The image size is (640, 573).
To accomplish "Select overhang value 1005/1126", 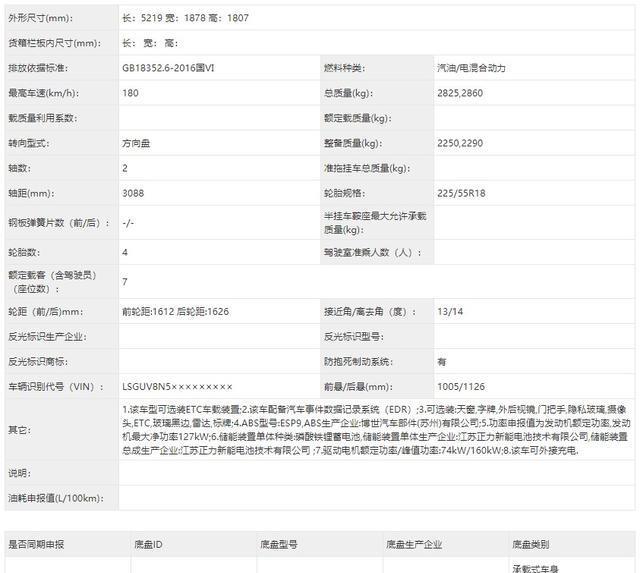I will pyautogui.click(x=461, y=386).
